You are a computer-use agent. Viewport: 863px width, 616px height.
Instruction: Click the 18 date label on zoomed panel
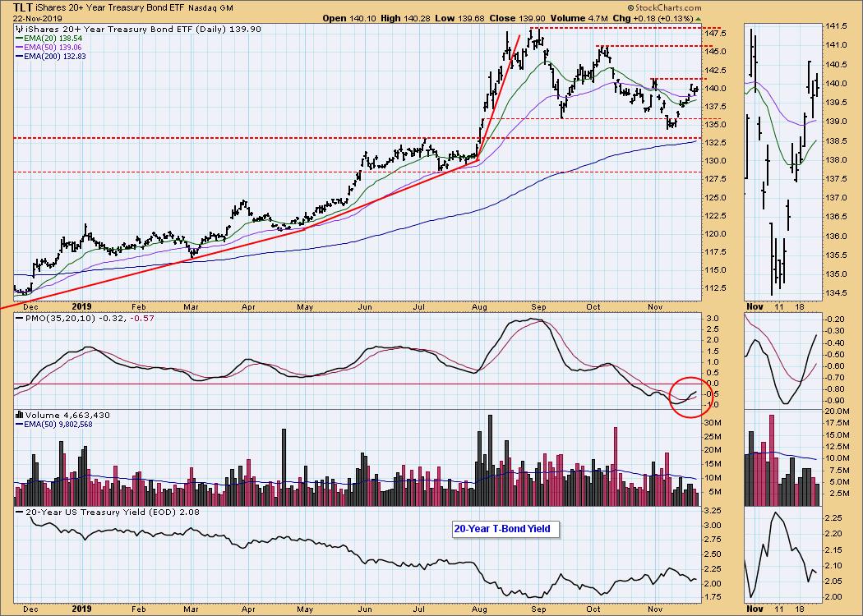[x=799, y=306]
